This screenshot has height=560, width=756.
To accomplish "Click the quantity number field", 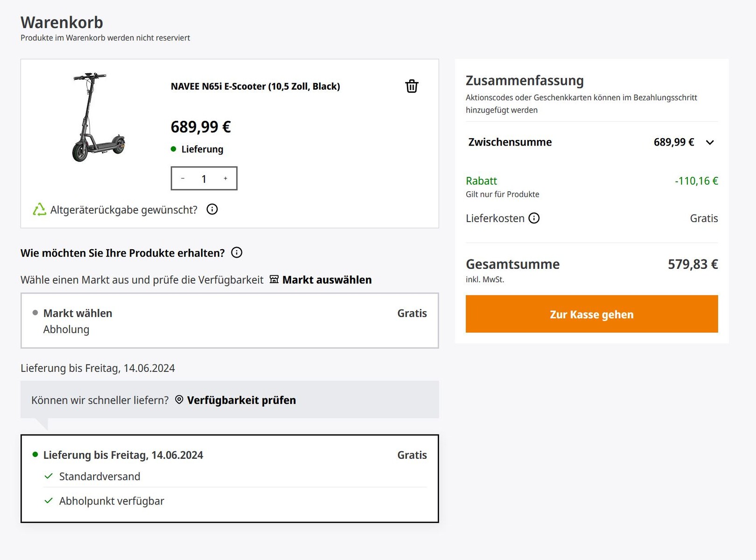I will coord(204,179).
